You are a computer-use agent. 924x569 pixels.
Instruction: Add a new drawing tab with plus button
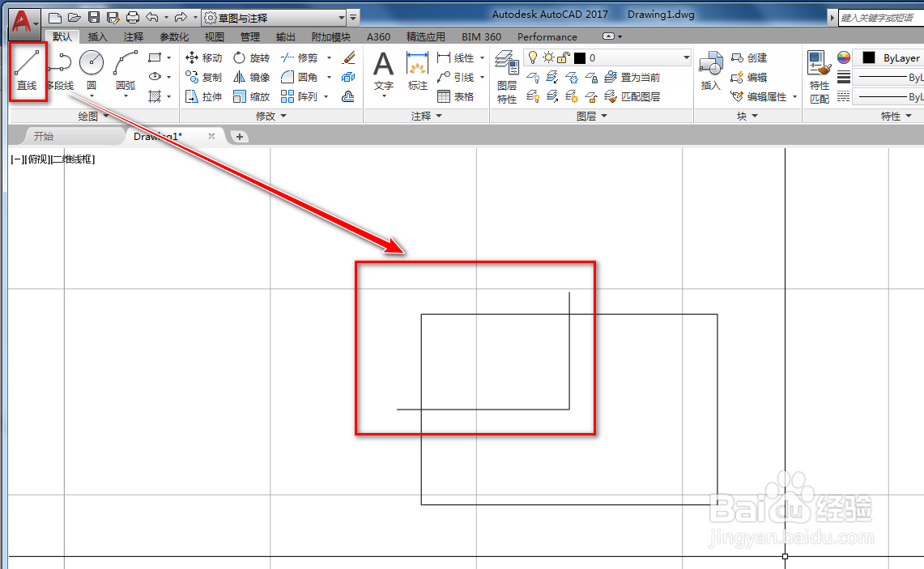click(x=239, y=137)
